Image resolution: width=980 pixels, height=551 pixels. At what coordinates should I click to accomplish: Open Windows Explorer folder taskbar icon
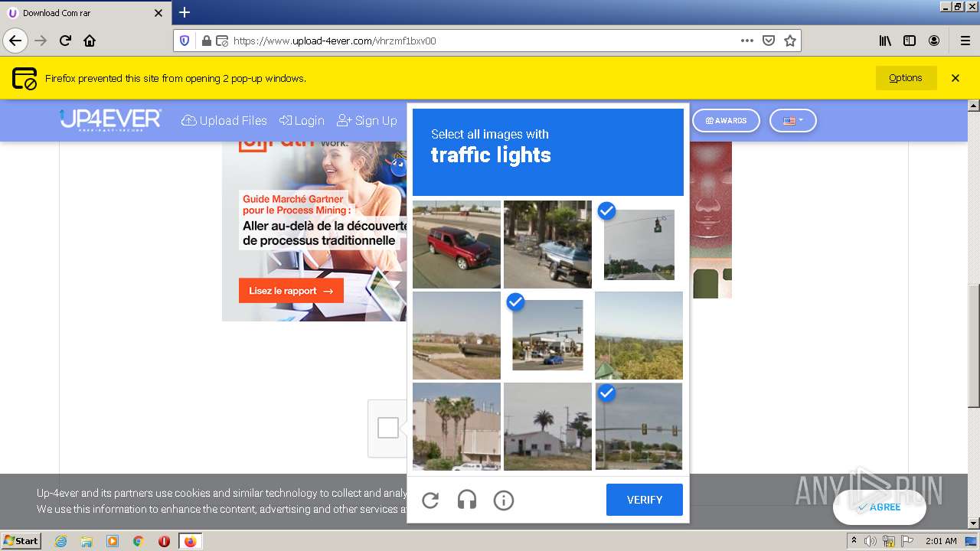(x=87, y=541)
